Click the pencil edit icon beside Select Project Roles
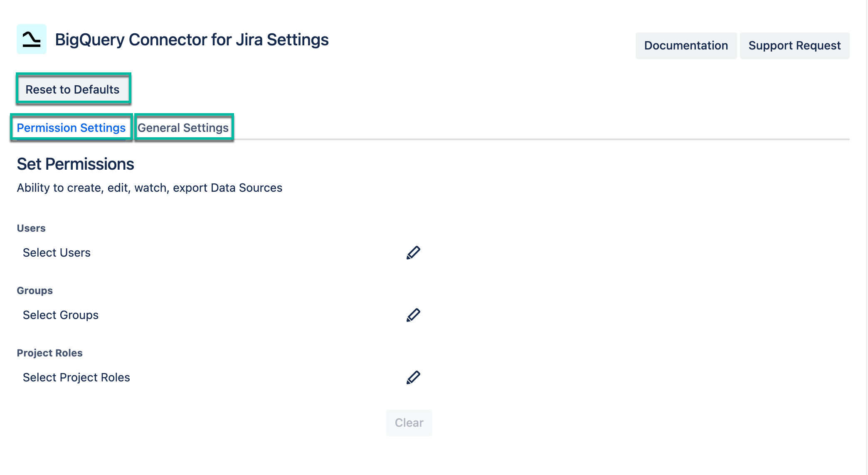 (x=414, y=377)
